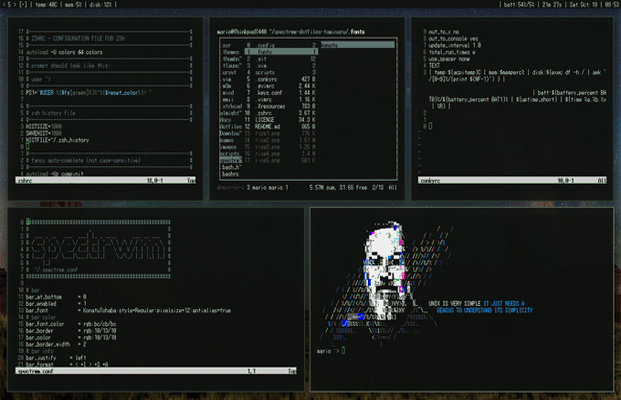Image resolution: width=621 pixels, height=400 pixels.
Task: Click the 'mario ~>' shell prompt in the terminal
Action: click(x=328, y=351)
